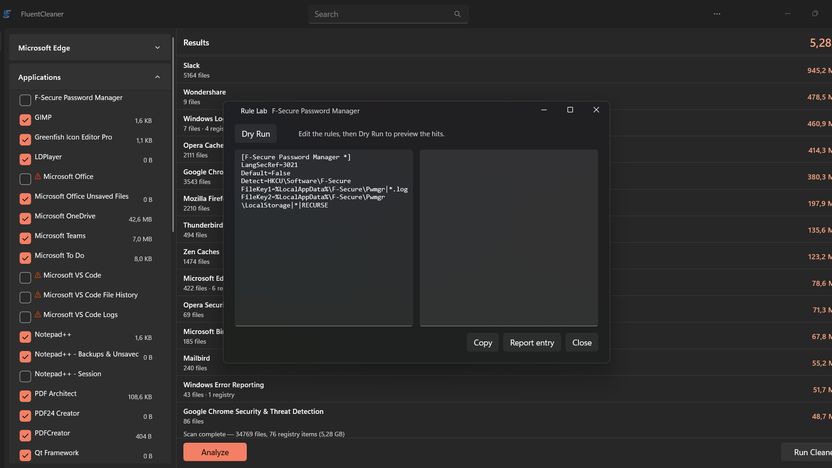The image size is (832, 468).
Task: Click warning icon beside Microsoft VS Code Logs
Action: pos(38,314)
